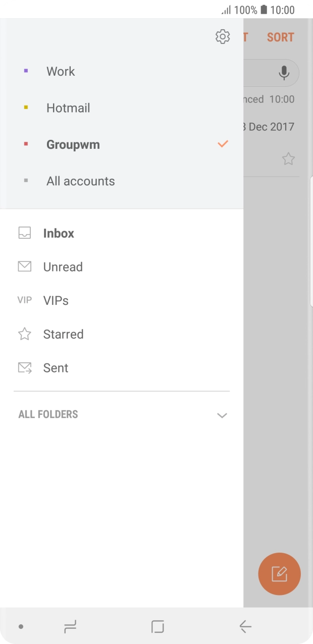The width and height of the screenshot is (313, 644).
Task: Expand the ALL FOLDERS section
Action: (222, 414)
